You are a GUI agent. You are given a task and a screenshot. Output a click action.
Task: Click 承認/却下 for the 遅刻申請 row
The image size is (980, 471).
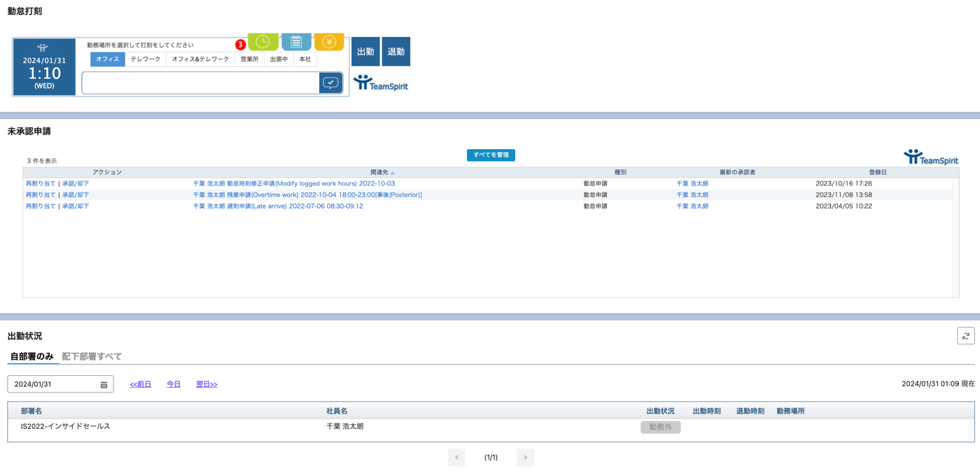coord(76,206)
